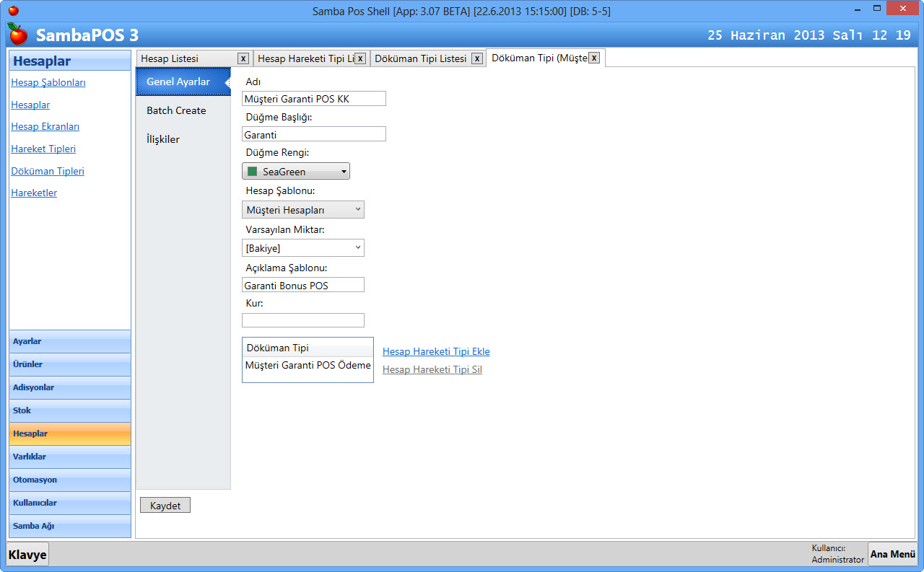
Task: Click Hesap Hareketi Tipi Ekle link
Action: 436,351
